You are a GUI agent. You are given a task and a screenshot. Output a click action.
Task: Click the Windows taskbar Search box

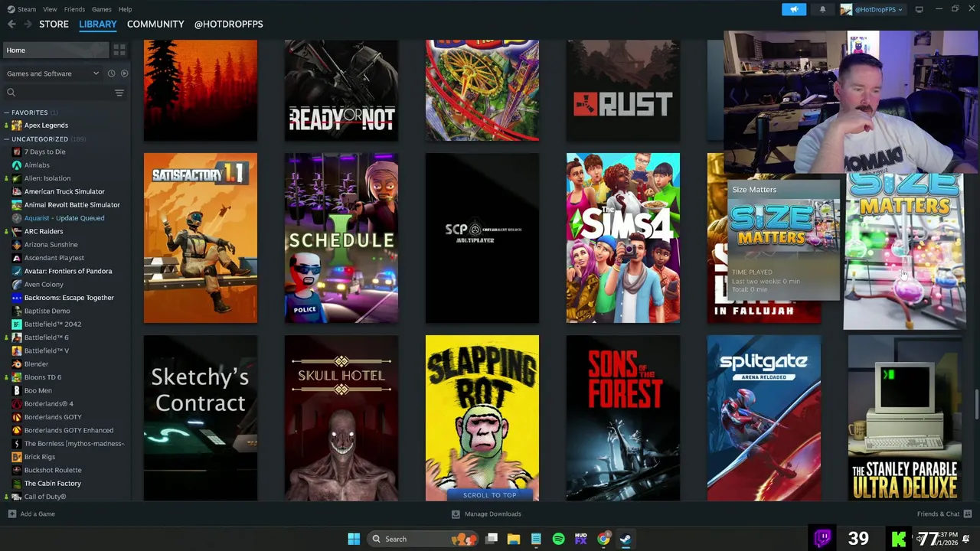point(423,539)
